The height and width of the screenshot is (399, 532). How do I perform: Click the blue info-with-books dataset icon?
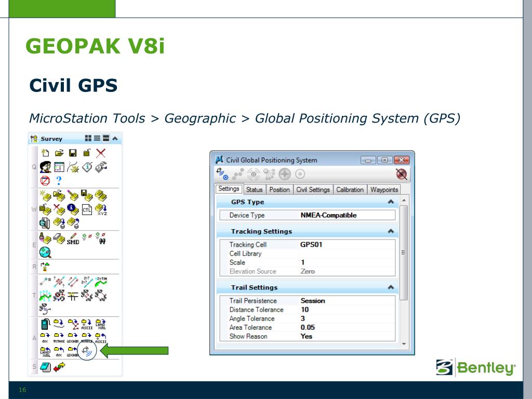[x=73, y=210]
